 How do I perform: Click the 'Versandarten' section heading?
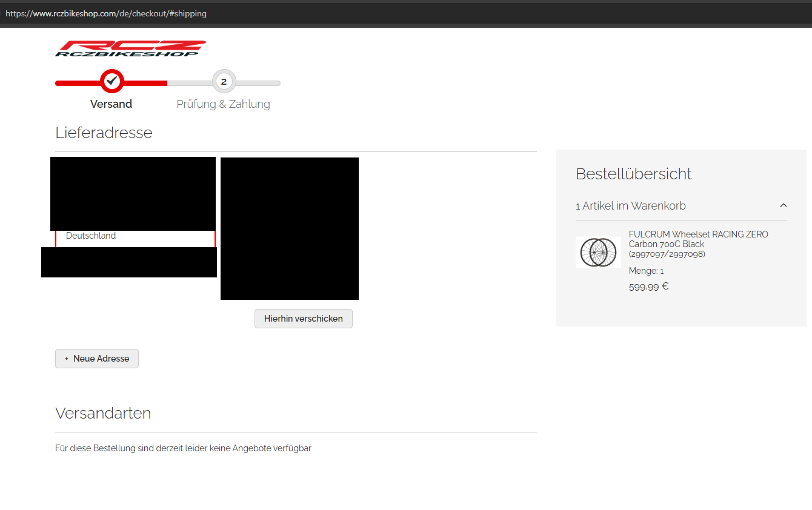(x=103, y=413)
